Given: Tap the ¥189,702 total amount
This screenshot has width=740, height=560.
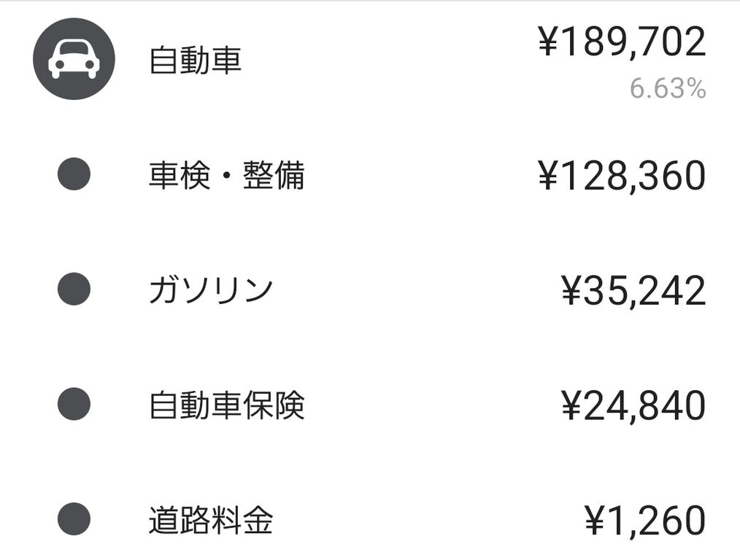Looking at the screenshot, I should (622, 42).
